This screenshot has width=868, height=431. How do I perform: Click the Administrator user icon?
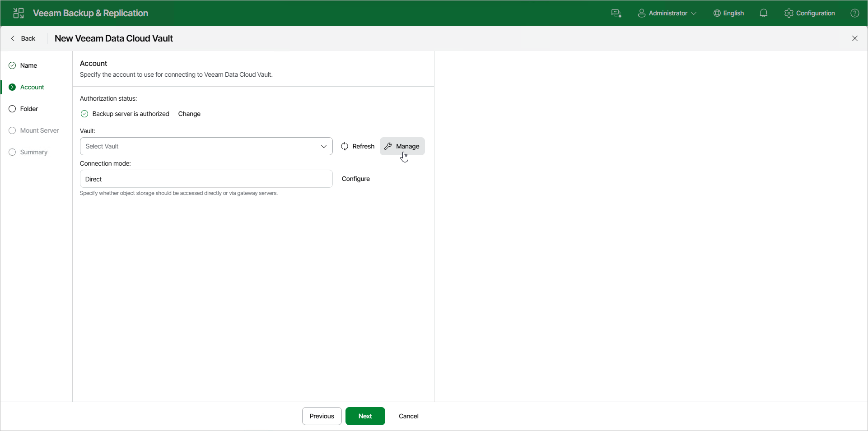tap(641, 13)
